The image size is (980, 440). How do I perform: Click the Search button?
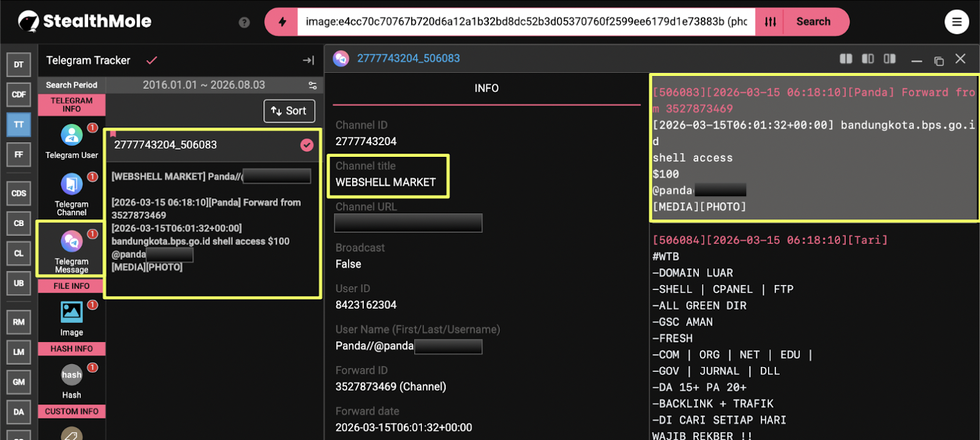tap(813, 22)
